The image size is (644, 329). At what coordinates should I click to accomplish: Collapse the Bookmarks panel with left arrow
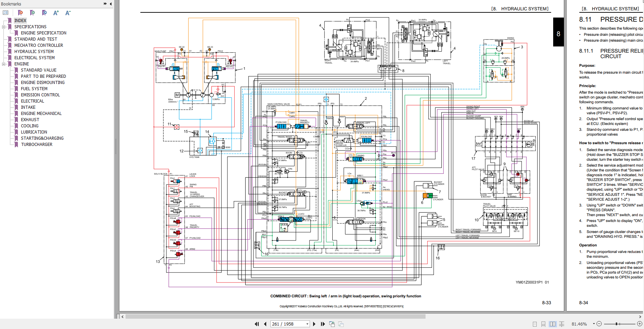tap(110, 4)
